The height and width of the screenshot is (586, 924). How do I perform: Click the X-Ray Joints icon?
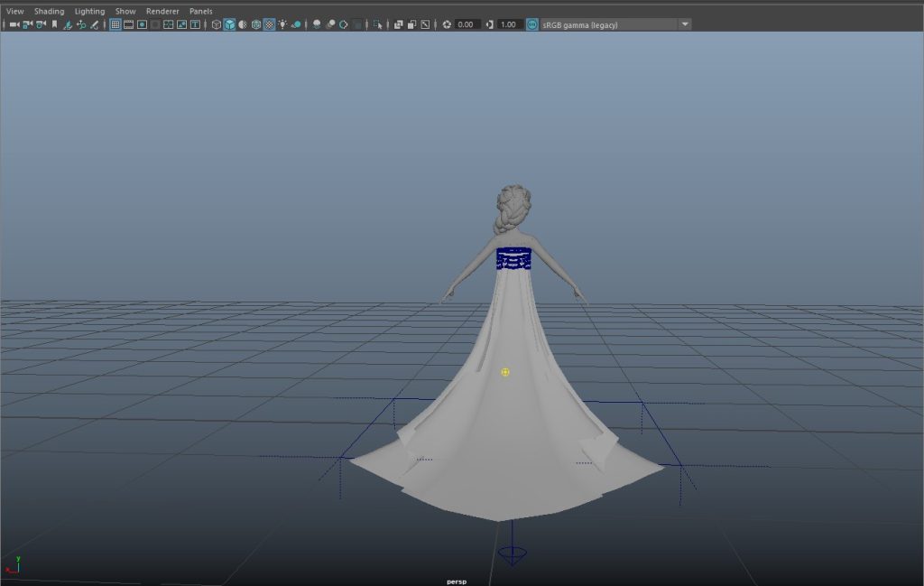pos(425,24)
